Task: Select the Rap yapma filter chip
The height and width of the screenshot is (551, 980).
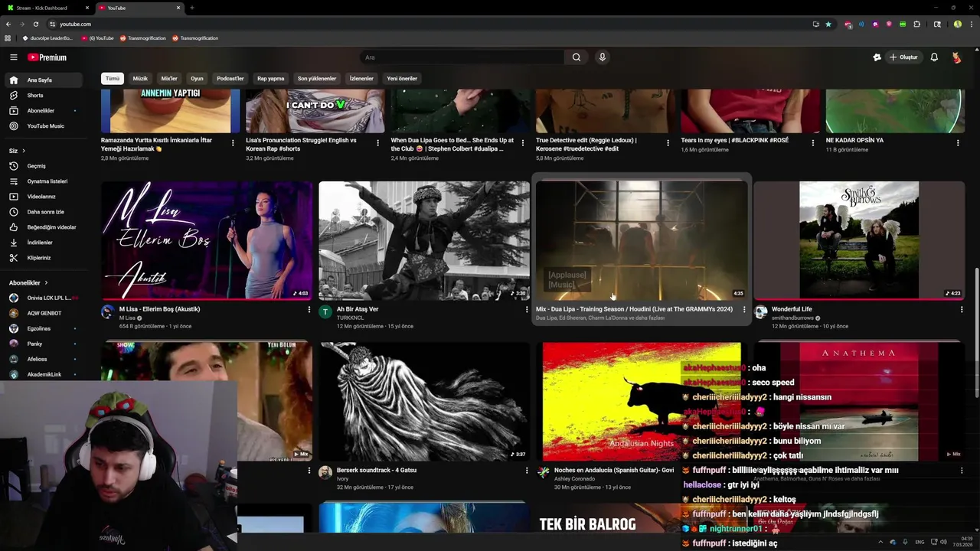Action: [270, 78]
